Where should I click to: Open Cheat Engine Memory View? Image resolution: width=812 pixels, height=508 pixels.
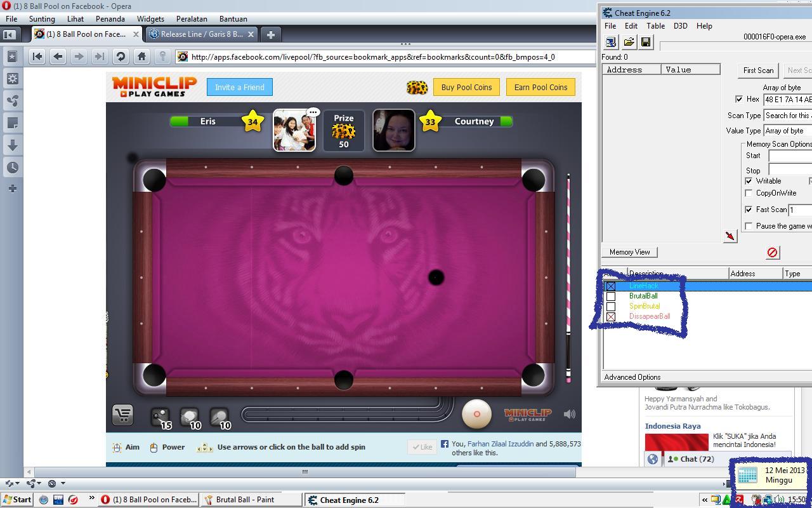point(629,252)
